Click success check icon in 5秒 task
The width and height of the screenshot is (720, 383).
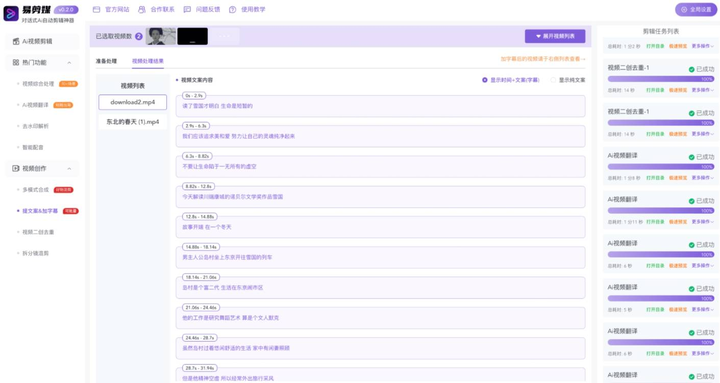pos(692,289)
